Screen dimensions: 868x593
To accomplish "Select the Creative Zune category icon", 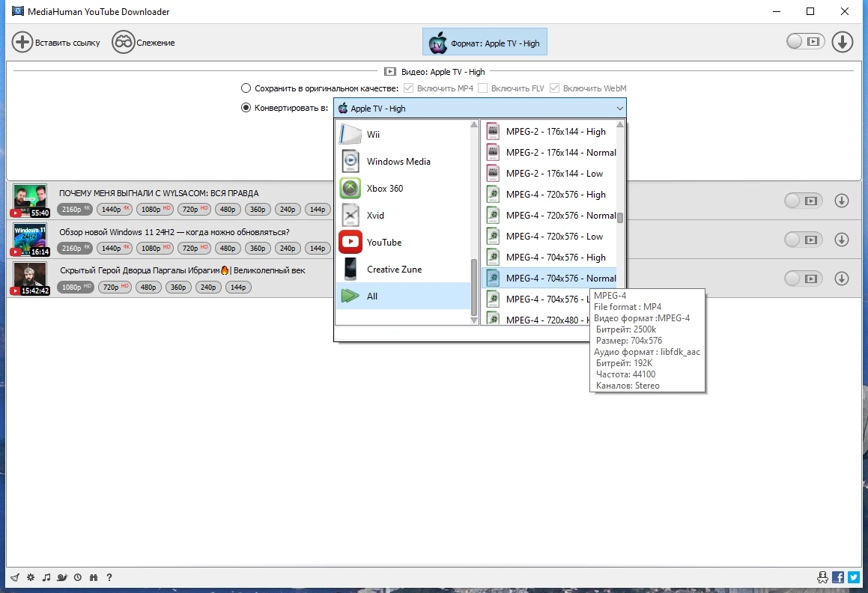I will point(350,269).
